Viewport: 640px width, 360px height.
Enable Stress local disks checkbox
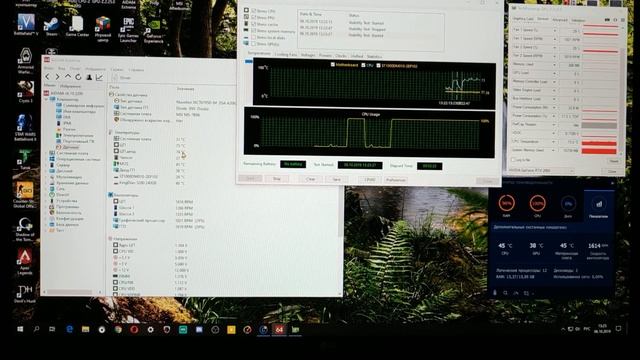pos(253,37)
